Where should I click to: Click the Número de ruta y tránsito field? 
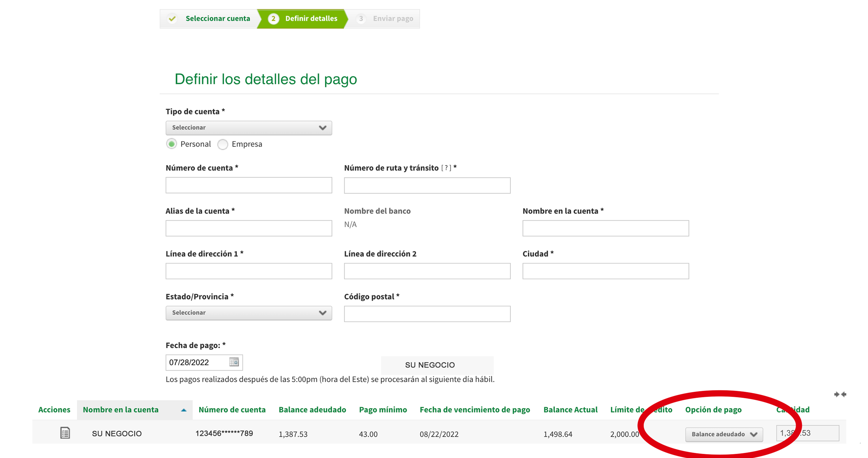pos(427,185)
